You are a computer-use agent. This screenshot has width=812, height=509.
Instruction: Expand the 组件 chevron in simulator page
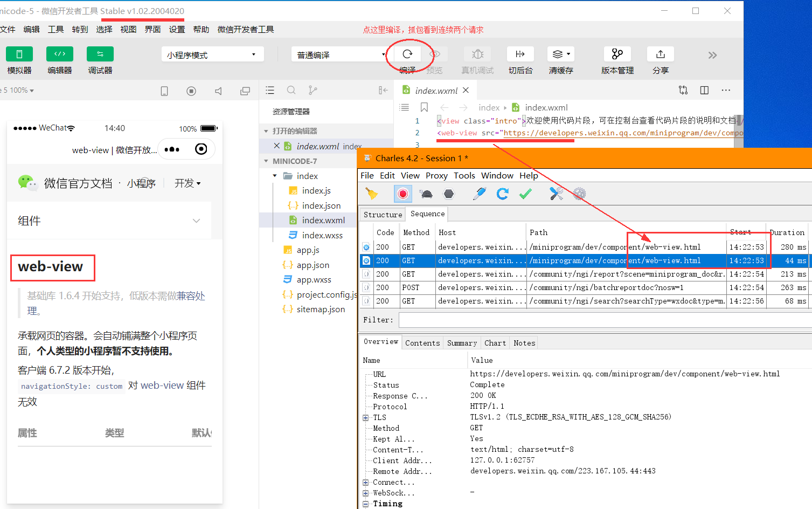[196, 221]
